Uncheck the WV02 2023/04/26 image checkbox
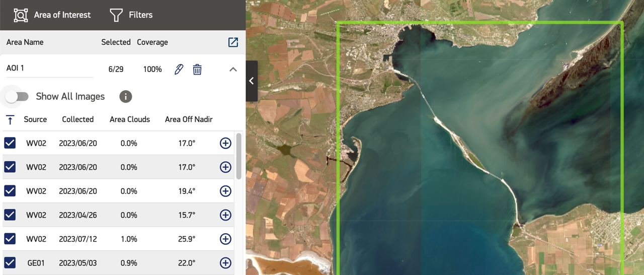 (x=10, y=215)
